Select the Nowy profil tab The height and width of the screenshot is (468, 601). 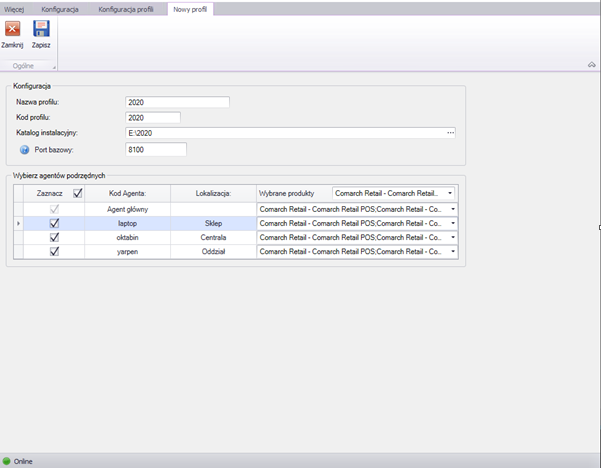click(x=190, y=9)
